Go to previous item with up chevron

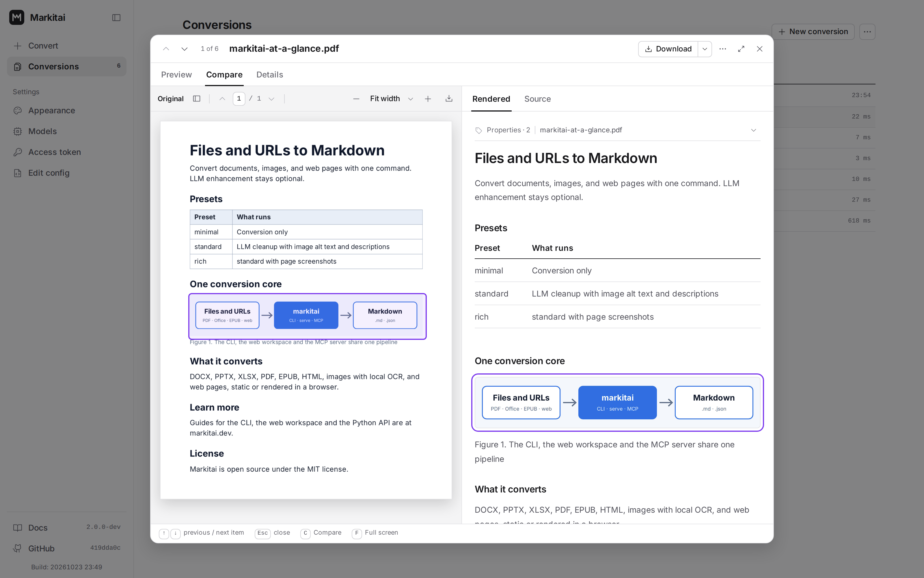166,49
